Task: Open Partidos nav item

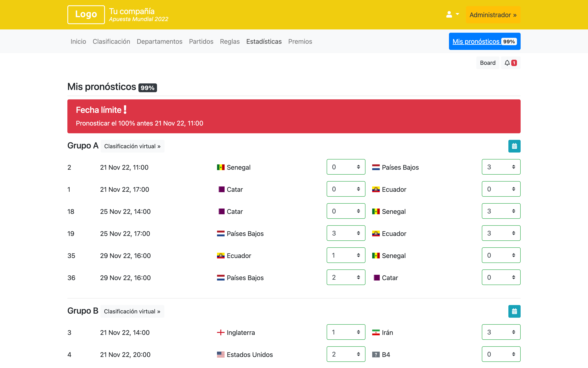Action: (201, 41)
